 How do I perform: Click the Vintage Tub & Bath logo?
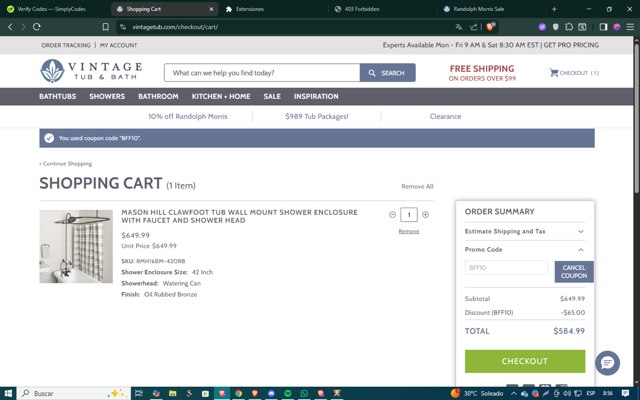click(x=91, y=71)
